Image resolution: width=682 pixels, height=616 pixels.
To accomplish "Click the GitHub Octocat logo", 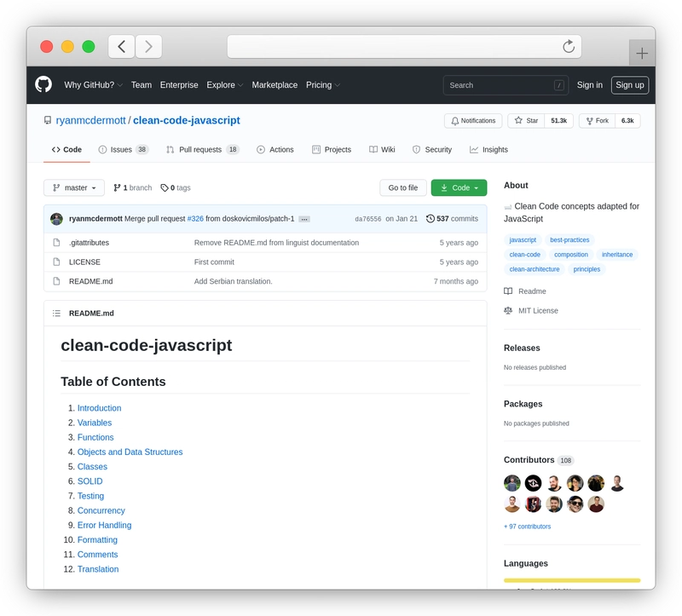I will [x=43, y=84].
